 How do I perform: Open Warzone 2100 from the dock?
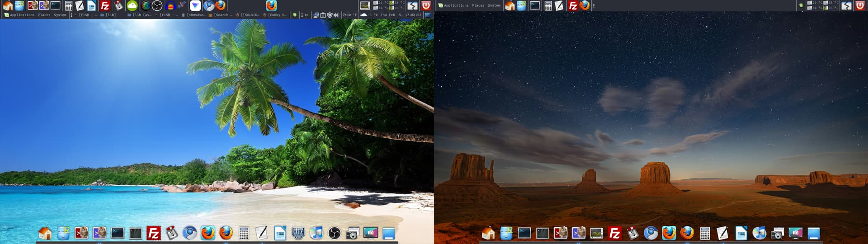pyautogui.click(x=298, y=233)
